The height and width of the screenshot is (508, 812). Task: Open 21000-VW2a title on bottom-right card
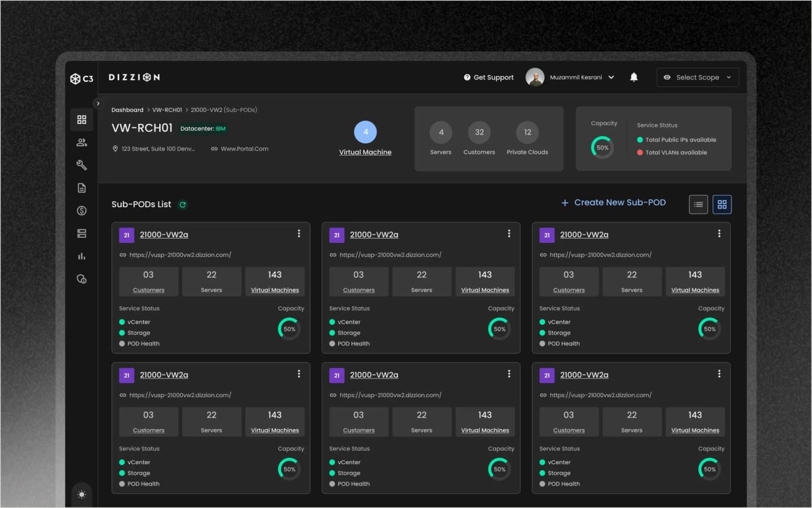click(584, 375)
